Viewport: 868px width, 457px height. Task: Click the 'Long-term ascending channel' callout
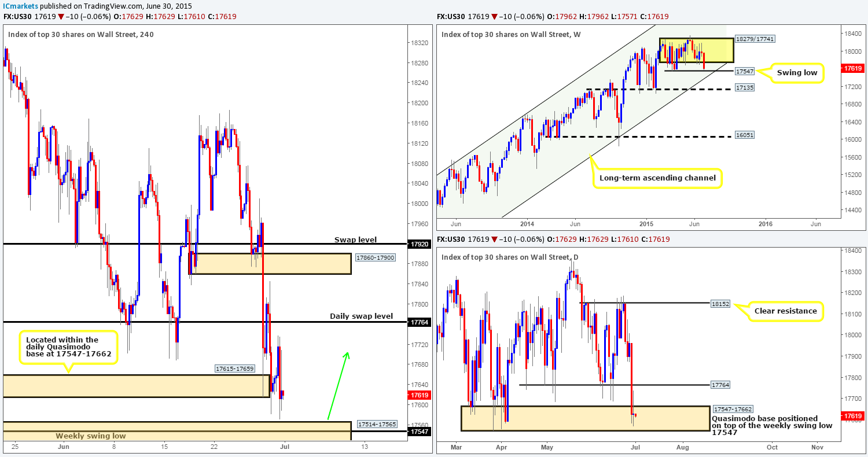[658, 178]
